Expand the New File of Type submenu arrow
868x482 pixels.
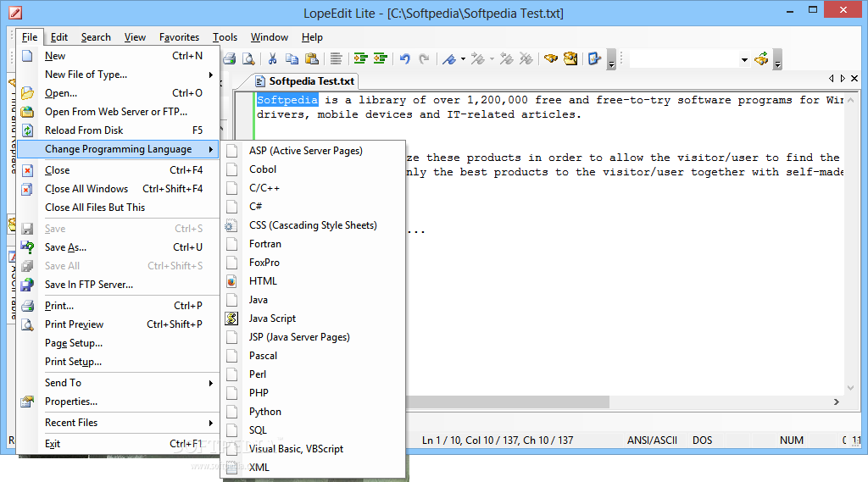point(211,75)
